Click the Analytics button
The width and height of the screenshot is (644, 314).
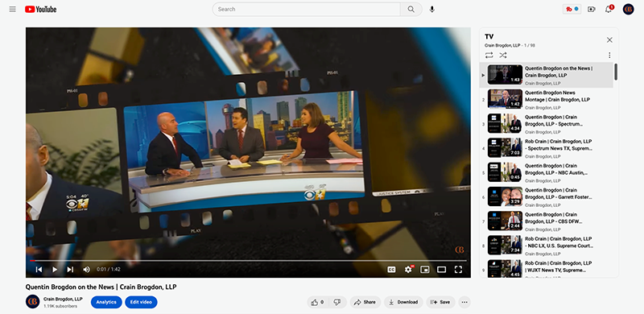tap(106, 302)
